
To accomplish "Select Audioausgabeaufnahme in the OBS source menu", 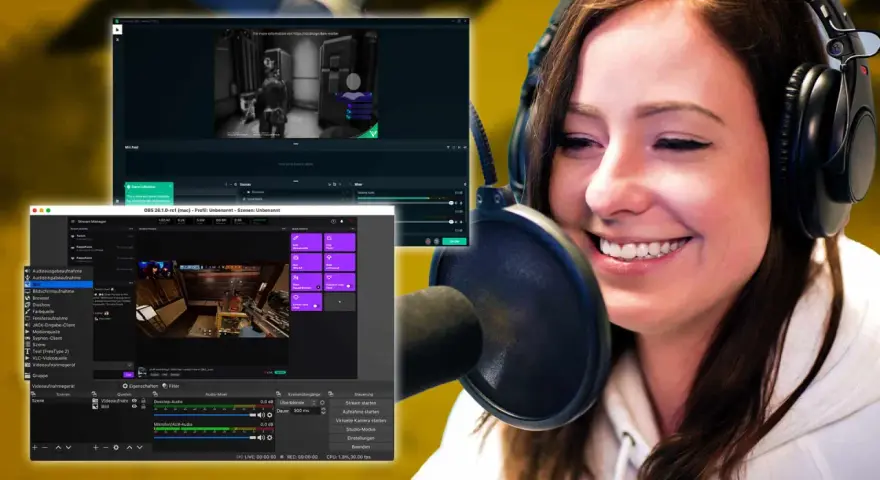I will pos(57,271).
